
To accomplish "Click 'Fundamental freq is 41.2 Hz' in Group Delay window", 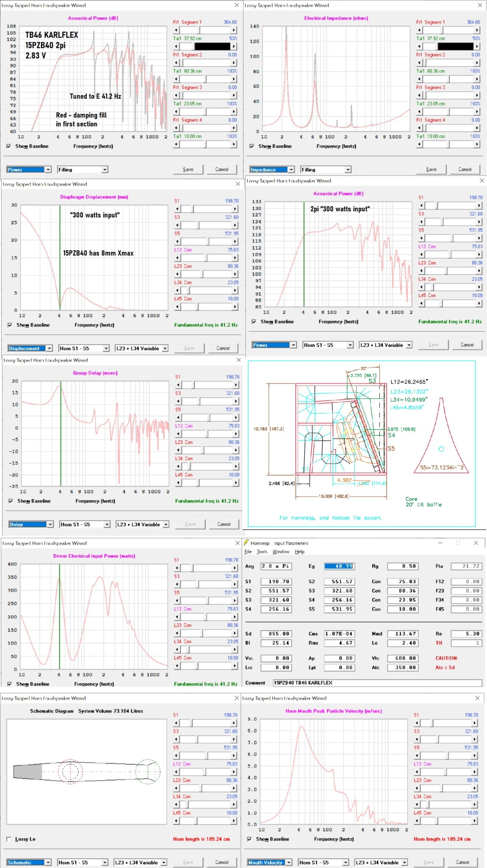I will (x=207, y=501).
